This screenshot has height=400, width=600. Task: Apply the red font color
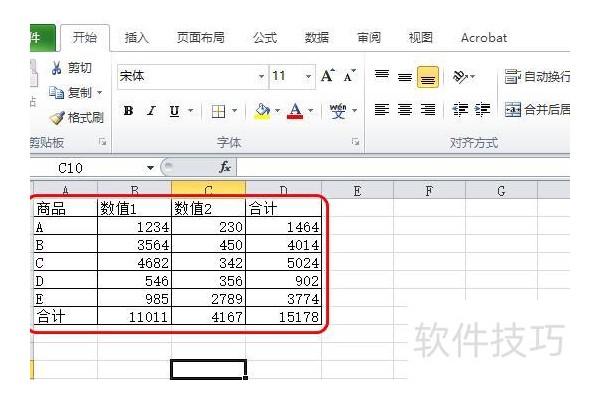point(295,111)
